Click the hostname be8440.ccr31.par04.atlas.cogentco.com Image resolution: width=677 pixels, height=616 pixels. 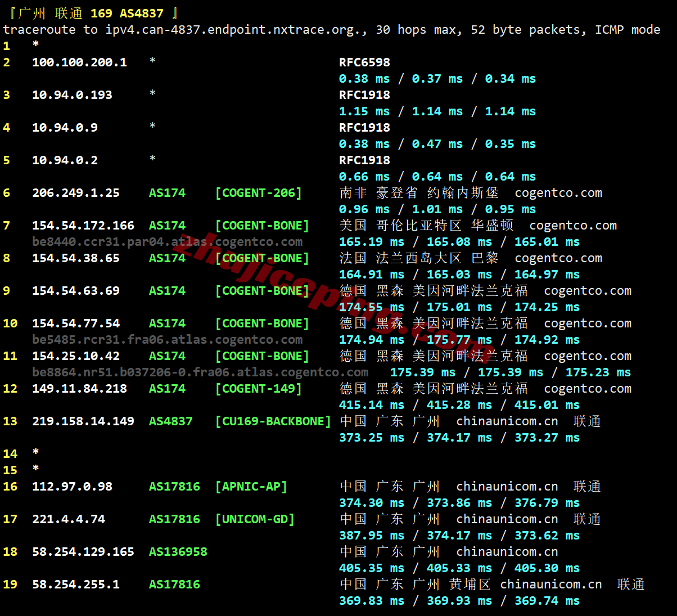(x=167, y=242)
